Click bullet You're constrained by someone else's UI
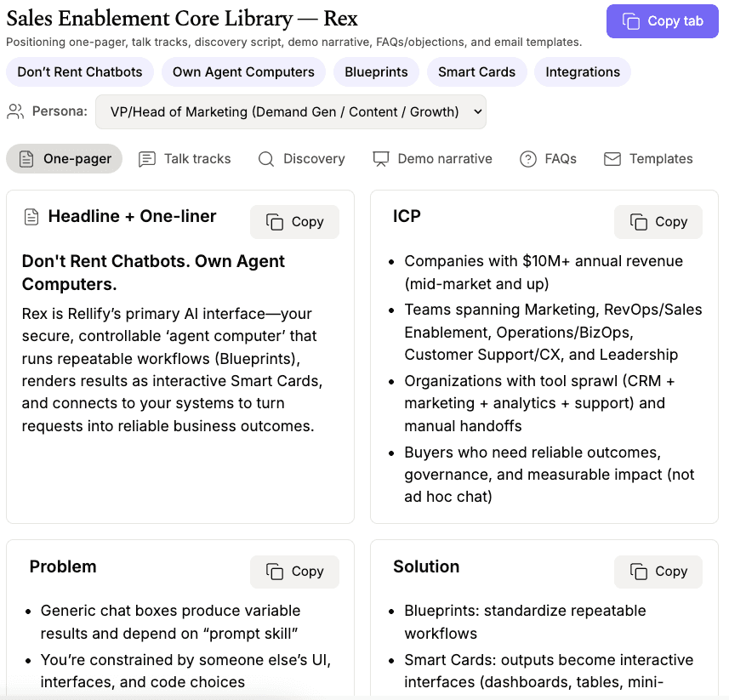 click(185, 671)
